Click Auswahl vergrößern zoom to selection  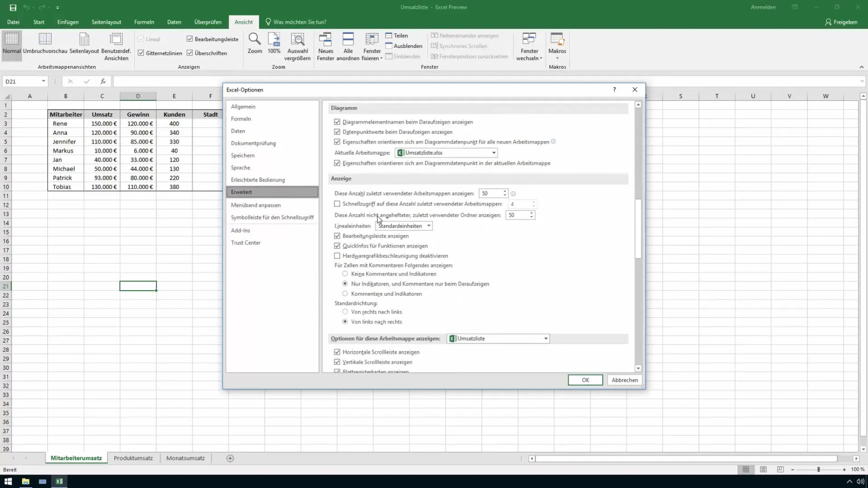pyautogui.click(x=297, y=47)
